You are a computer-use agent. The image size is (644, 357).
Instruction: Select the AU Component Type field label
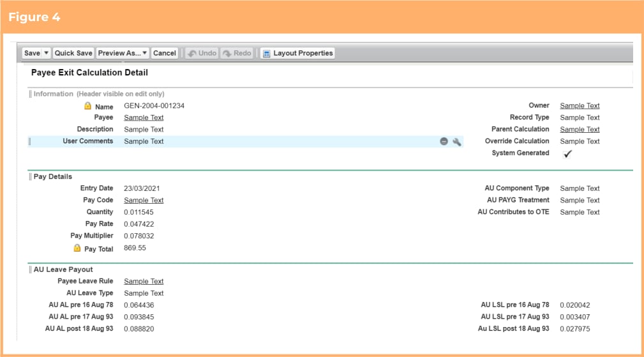517,188
